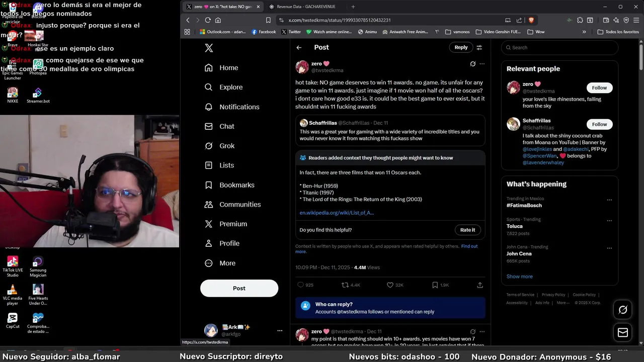This screenshot has width=644, height=362.
Task: Click the Bookmarks bookmark icon in sidebar
Action: (x=209, y=185)
